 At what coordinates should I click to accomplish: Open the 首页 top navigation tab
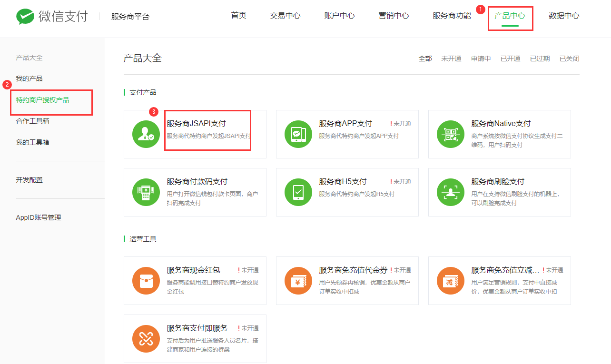coord(238,16)
